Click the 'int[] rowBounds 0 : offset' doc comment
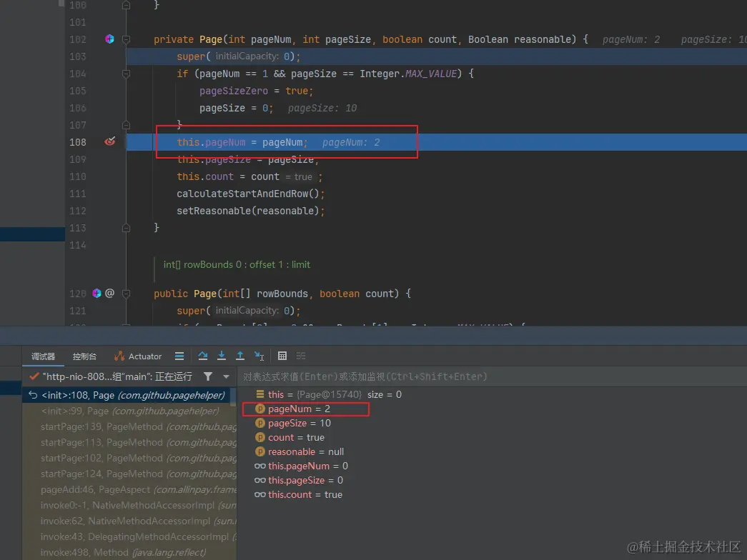 (x=237, y=264)
